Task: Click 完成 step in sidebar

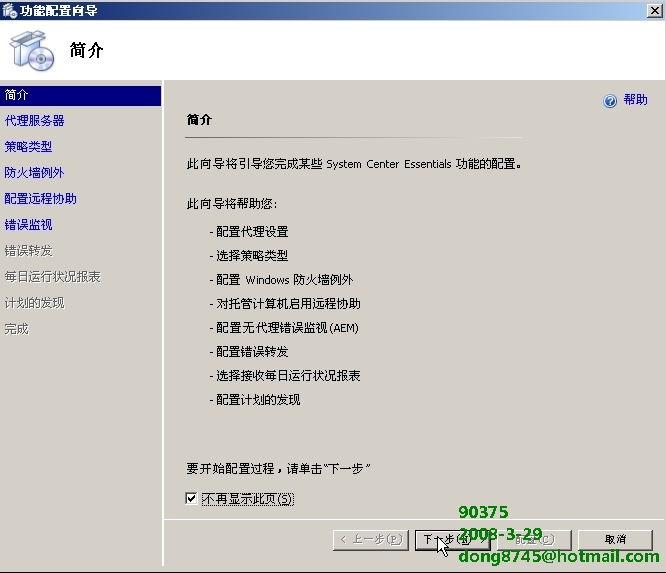Action: (16, 329)
